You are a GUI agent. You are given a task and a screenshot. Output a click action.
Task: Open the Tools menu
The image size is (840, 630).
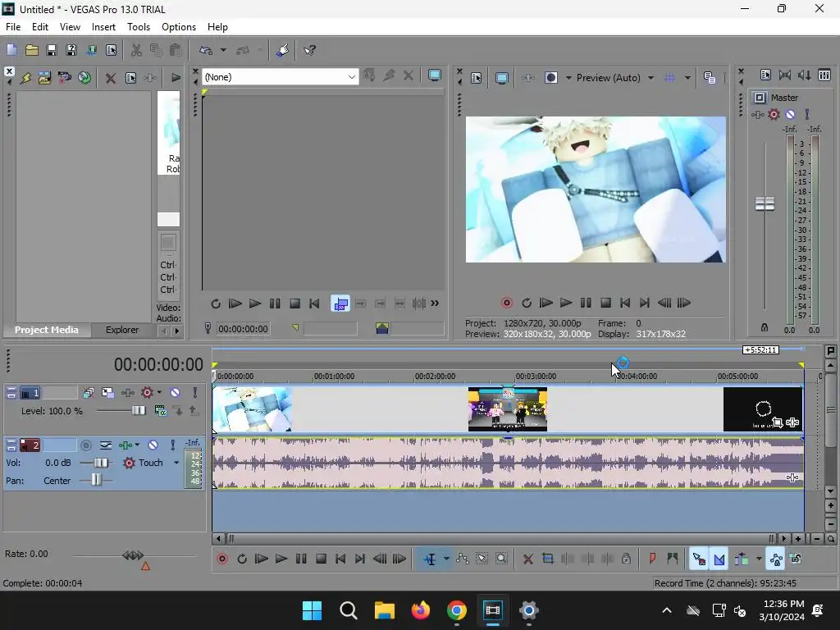[x=138, y=27]
